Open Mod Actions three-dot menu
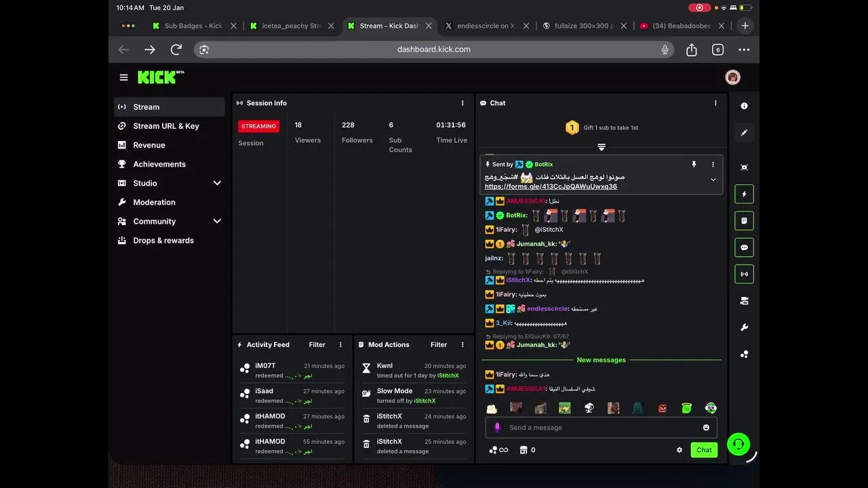The height and width of the screenshot is (488, 868). pos(462,344)
